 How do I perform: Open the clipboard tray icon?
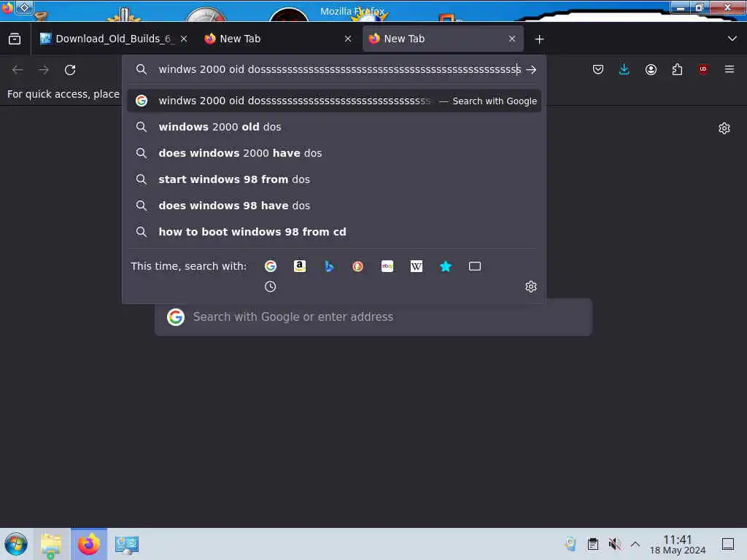pyautogui.click(x=593, y=544)
